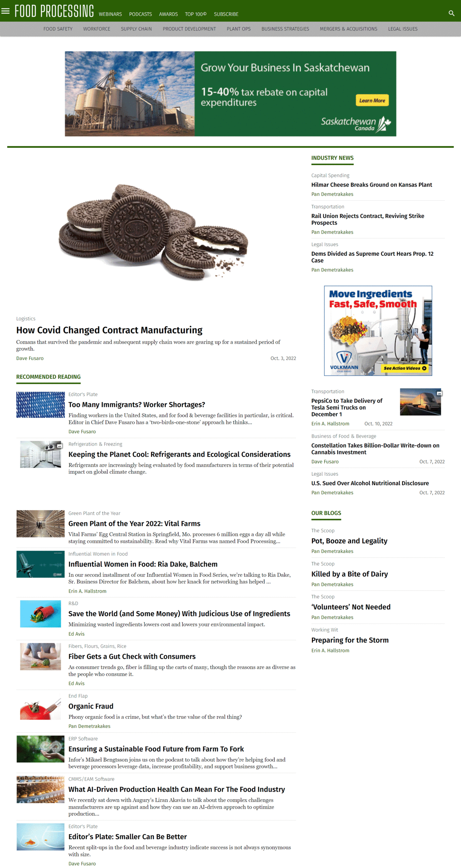The height and width of the screenshot is (868, 461).
Task: Click the Subscribe link in header
Action: point(226,14)
